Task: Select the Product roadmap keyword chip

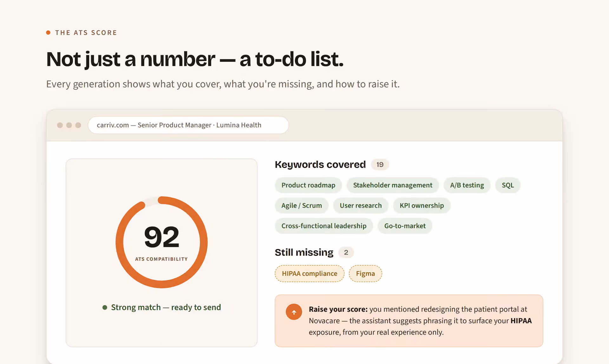Action: 308,185
